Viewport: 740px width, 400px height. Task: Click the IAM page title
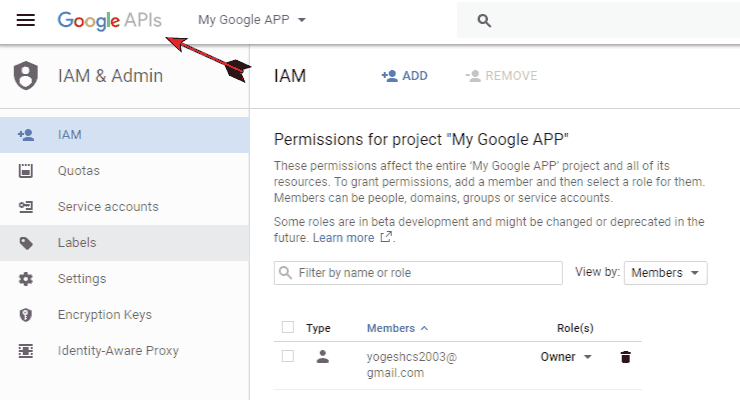tap(290, 75)
